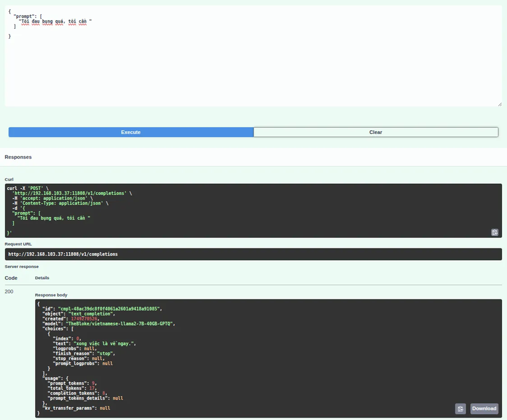Download the response body
Image resolution: width=507 pixels, height=420 pixels.
click(x=484, y=408)
